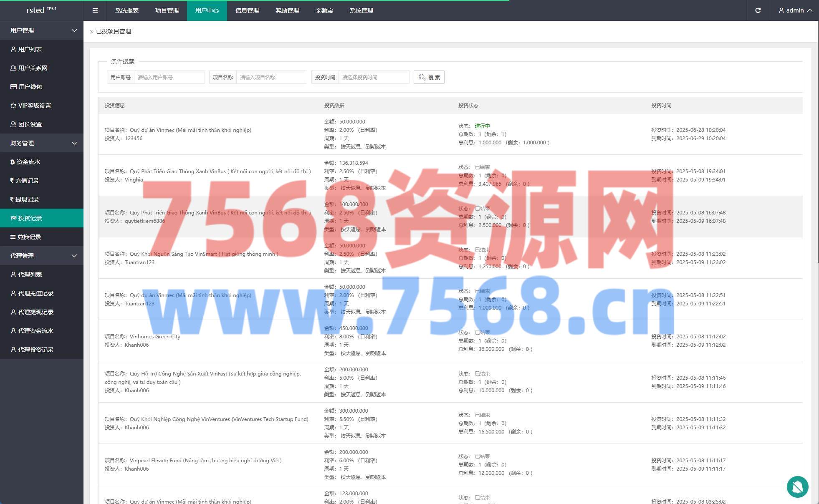Viewport: 819px width, 504px height.
Task: Open 用户钱包 wallet sidebar item
Action: (30, 87)
